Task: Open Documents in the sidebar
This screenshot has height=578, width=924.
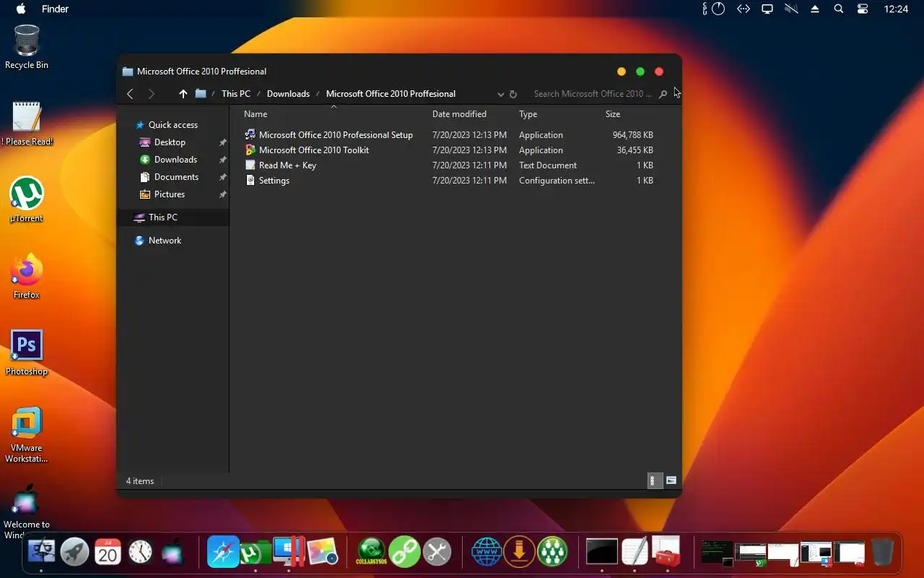Action: click(176, 177)
